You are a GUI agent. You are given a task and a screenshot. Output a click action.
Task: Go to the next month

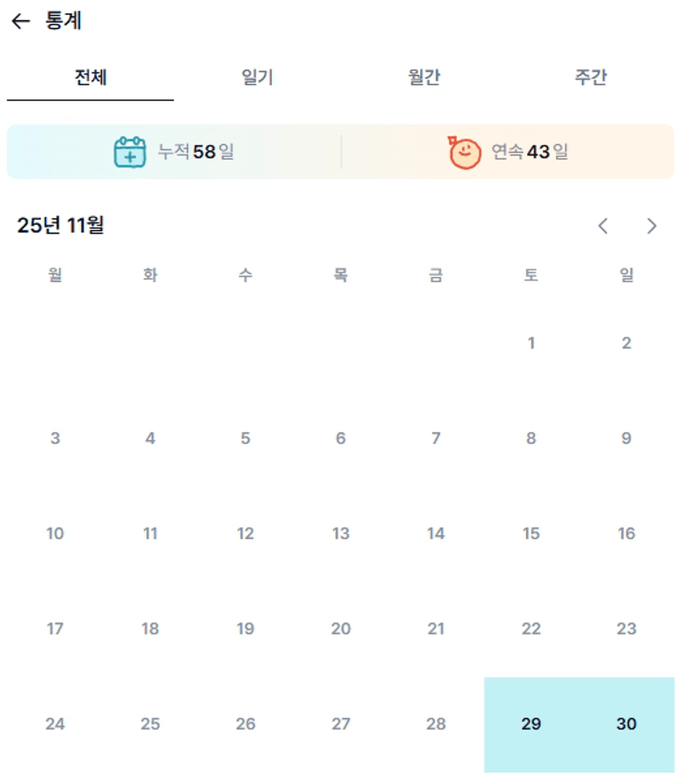click(652, 226)
